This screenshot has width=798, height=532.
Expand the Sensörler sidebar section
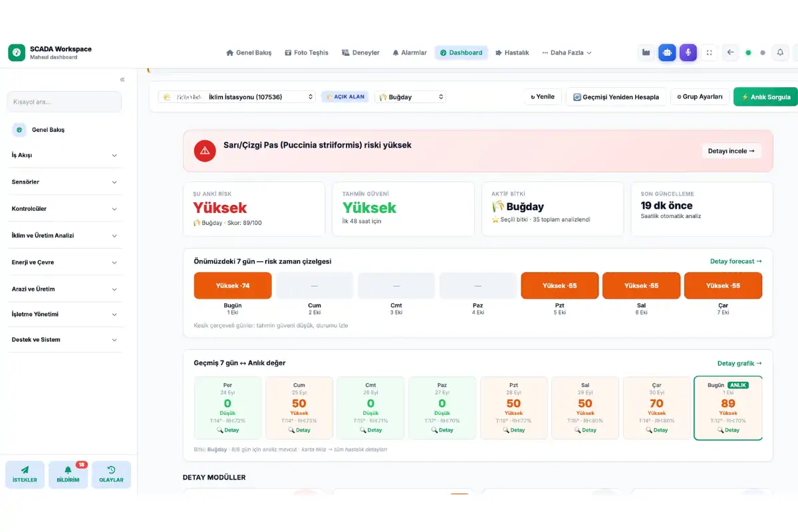tap(64, 182)
